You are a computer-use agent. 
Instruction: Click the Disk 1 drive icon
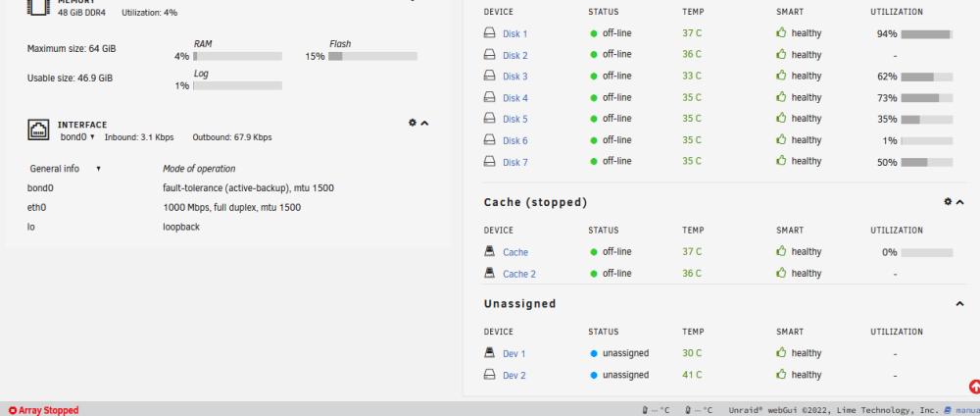pos(490,33)
